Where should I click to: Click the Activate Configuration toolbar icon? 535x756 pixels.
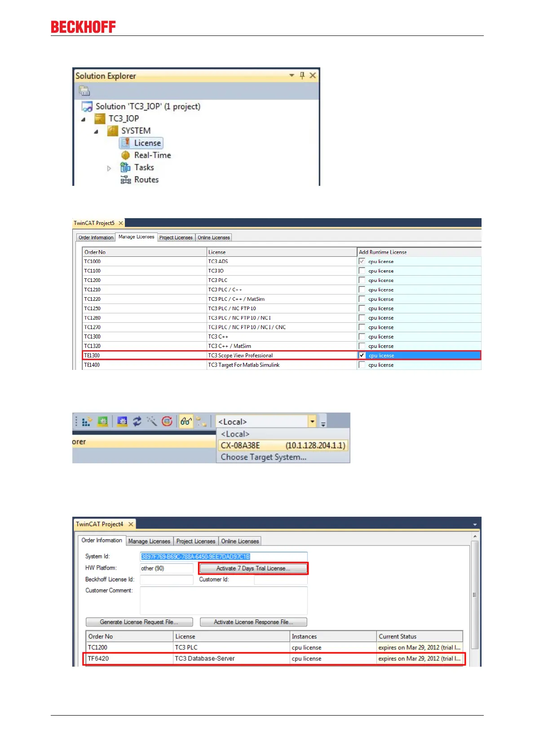click(x=87, y=422)
